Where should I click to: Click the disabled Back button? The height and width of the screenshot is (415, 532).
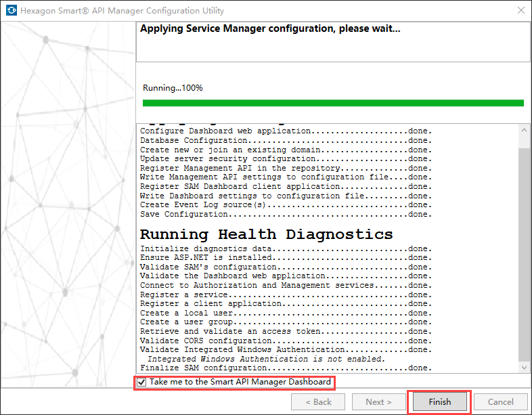pos(318,402)
